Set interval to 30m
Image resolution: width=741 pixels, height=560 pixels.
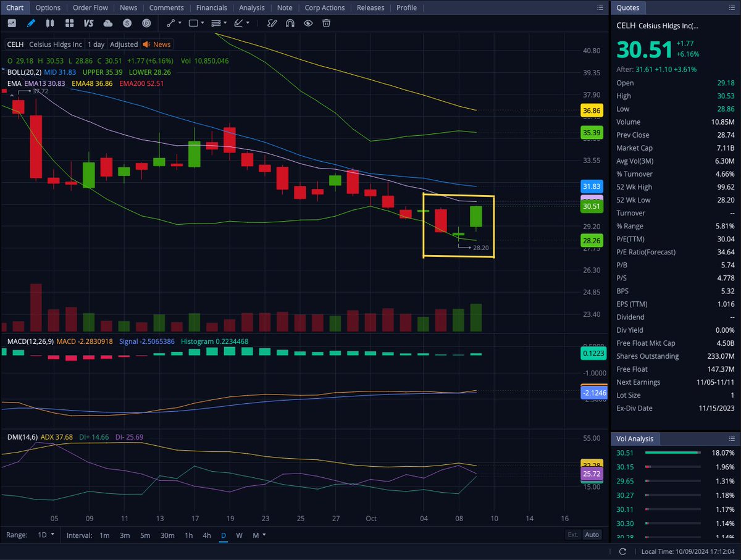pos(167,535)
